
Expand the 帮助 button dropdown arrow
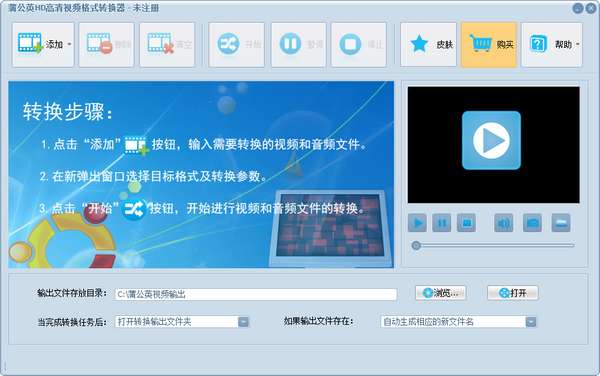577,44
